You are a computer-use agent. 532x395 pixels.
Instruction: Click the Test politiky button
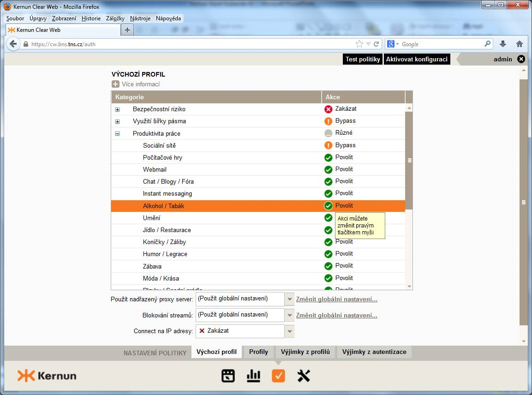tap(363, 59)
